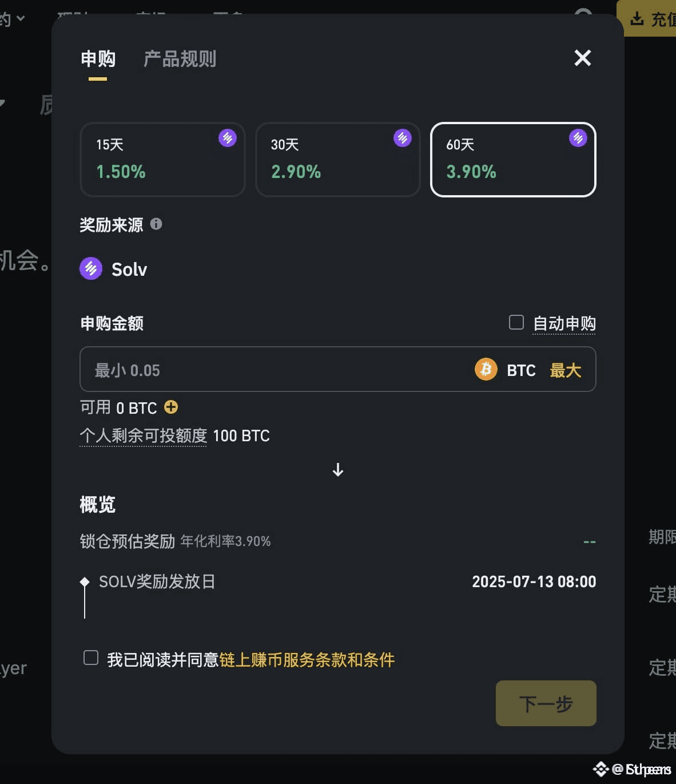Switch to the 产品规则 tab

(x=180, y=59)
